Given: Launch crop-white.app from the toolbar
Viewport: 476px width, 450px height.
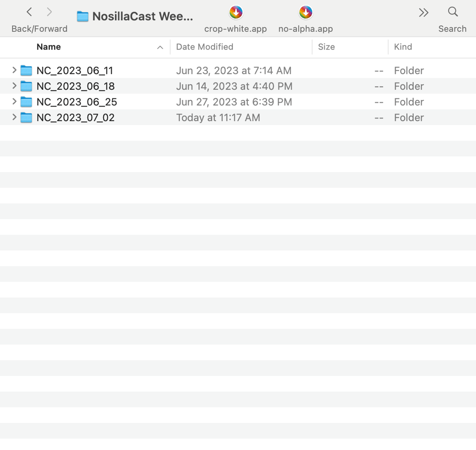Looking at the screenshot, I should click(236, 13).
